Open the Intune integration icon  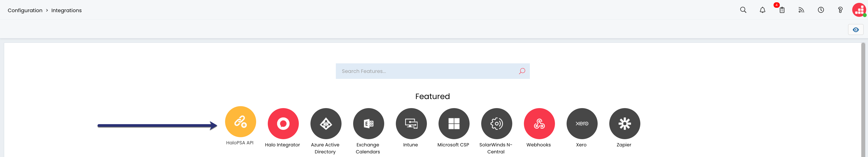(x=411, y=124)
